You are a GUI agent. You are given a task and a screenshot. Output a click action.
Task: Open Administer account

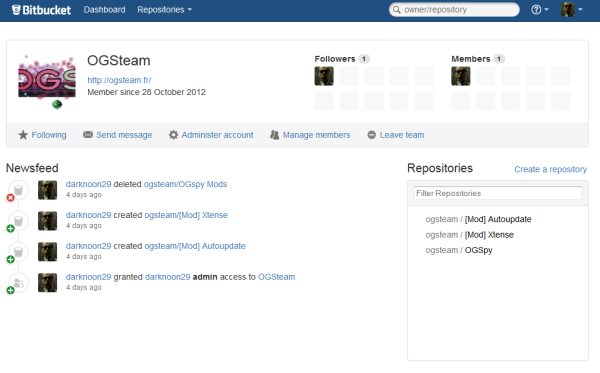coord(217,135)
